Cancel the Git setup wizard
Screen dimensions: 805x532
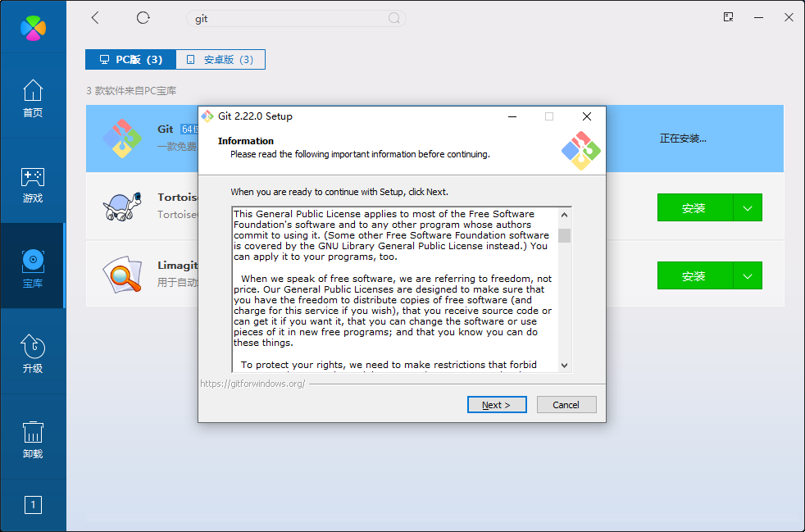[x=566, y=405]
